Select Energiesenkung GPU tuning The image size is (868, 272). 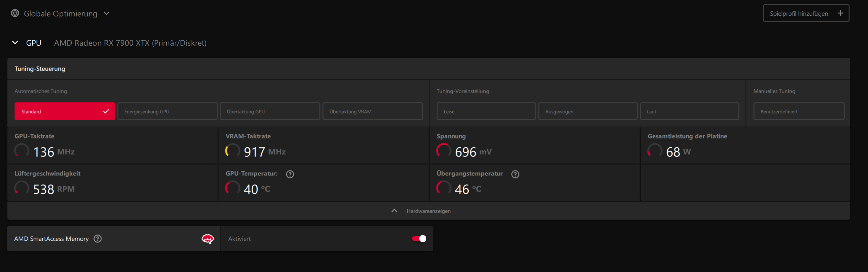pos(167,111)
